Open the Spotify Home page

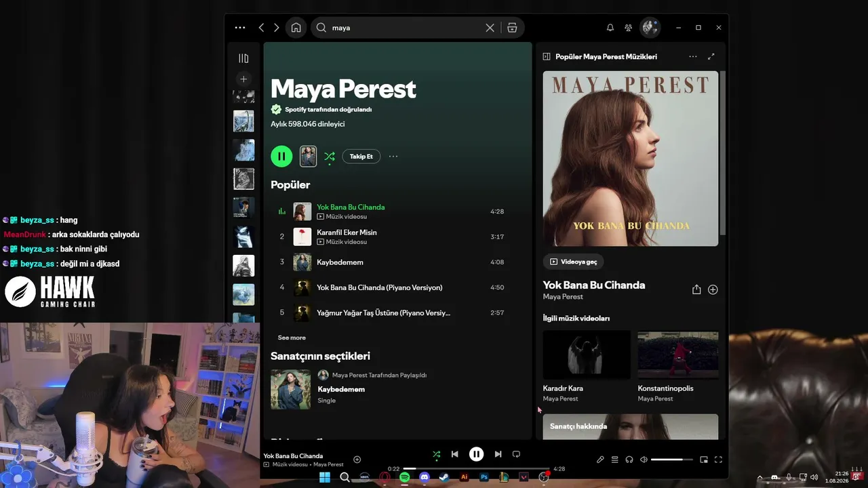point(296,28)
